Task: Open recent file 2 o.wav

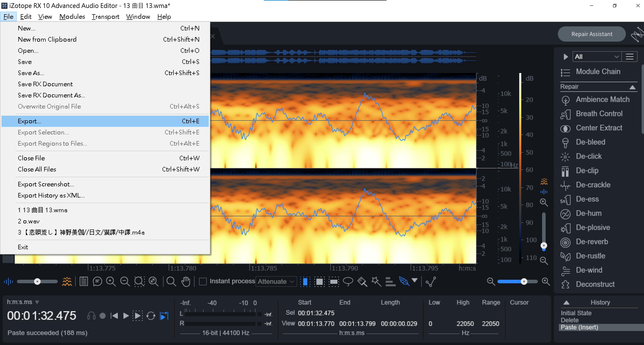Action: (x=29, y=221)
